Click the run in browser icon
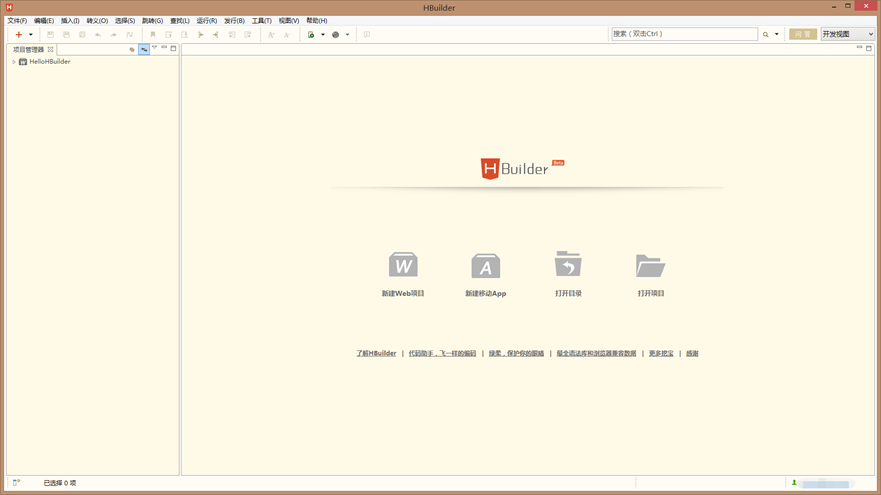This screenshot has width=881, height=495. coord(311,35)
